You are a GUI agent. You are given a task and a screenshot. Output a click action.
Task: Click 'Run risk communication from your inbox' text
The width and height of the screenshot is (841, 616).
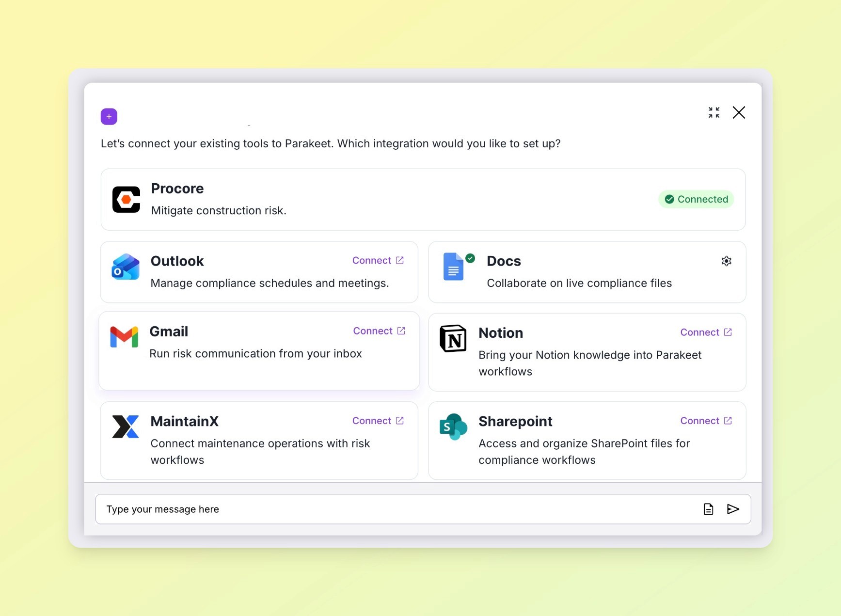pos(255,354)
